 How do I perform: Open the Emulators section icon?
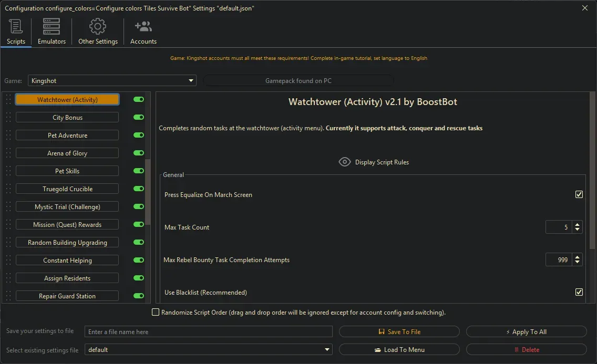[x=51, y=26]
